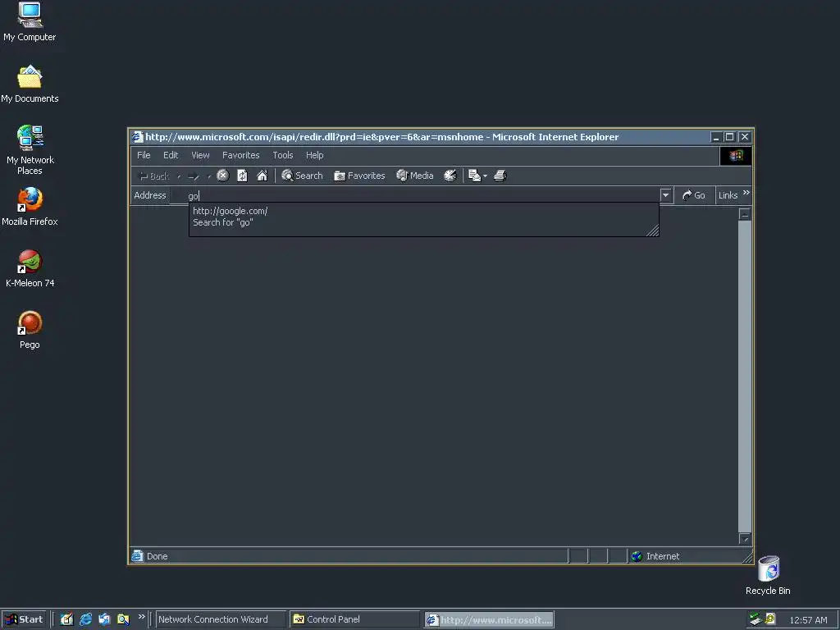Click the Mail toolbar icon
The height and width of the screenshot is (630, 840).
coord(474,176)
